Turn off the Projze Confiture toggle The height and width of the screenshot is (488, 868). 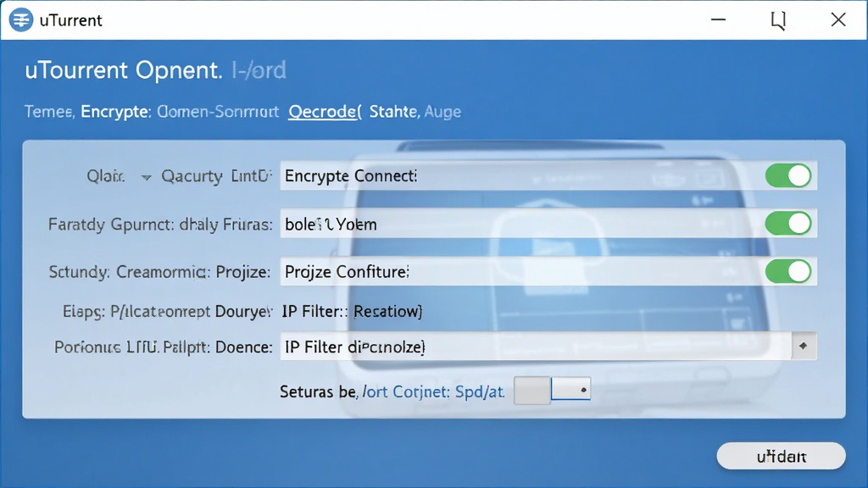[788, 272]
